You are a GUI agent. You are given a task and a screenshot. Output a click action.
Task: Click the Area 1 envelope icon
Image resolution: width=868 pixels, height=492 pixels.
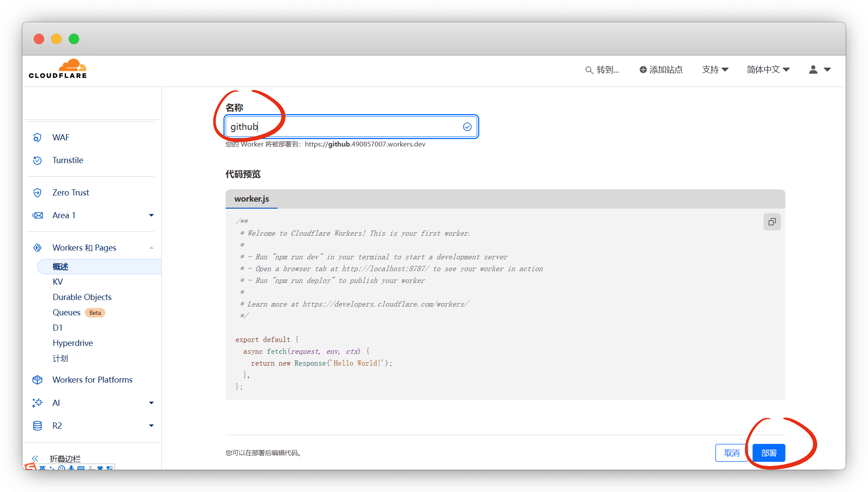point(38,215)
